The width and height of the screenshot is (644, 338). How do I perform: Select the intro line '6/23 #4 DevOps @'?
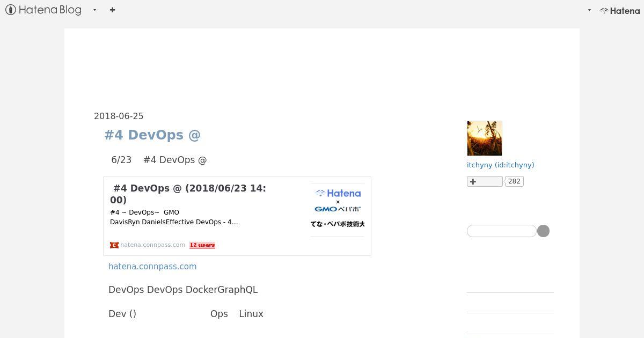(x=159, y=160)
